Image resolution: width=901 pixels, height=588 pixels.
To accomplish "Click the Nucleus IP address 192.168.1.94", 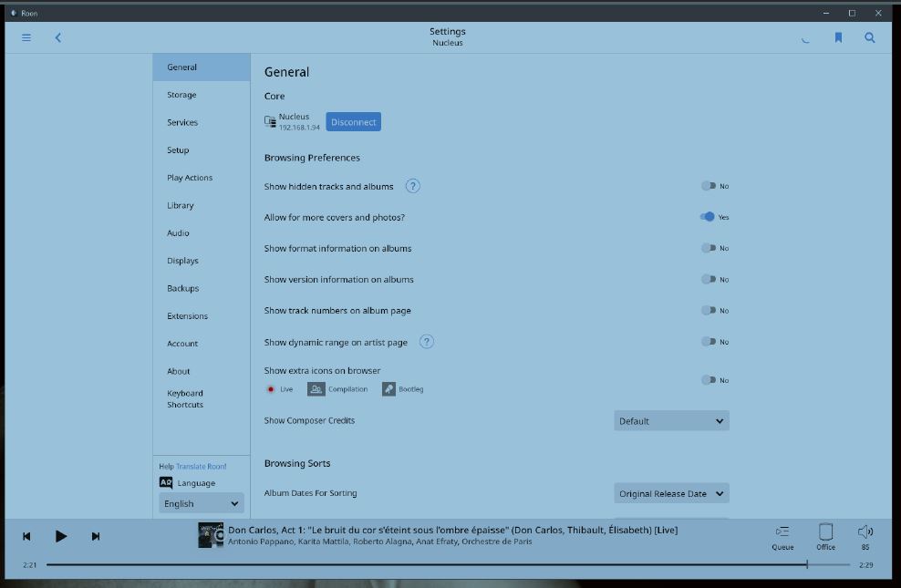I will coord(299,128).
